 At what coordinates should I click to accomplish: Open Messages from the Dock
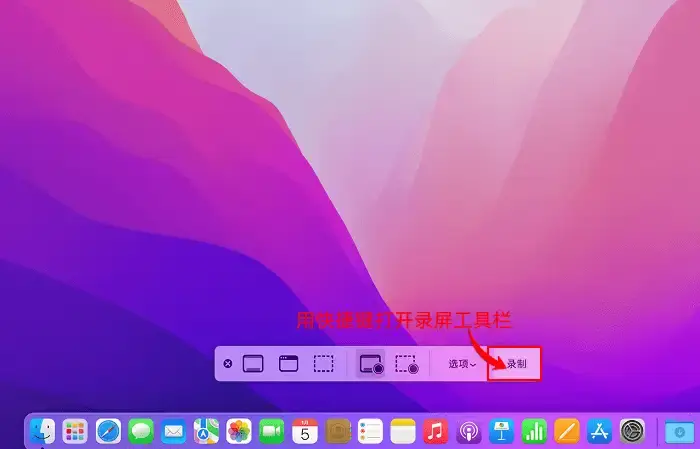(x=141, y=432)
